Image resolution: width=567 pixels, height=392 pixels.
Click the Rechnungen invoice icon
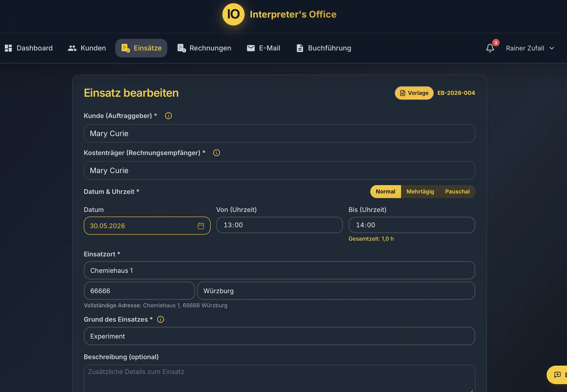182,48
